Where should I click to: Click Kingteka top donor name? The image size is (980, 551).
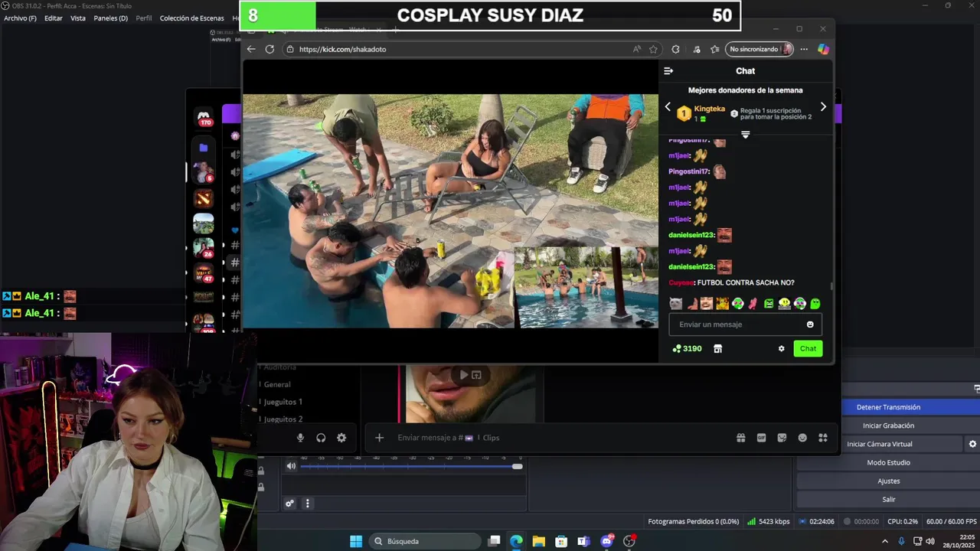click(710, 109)
